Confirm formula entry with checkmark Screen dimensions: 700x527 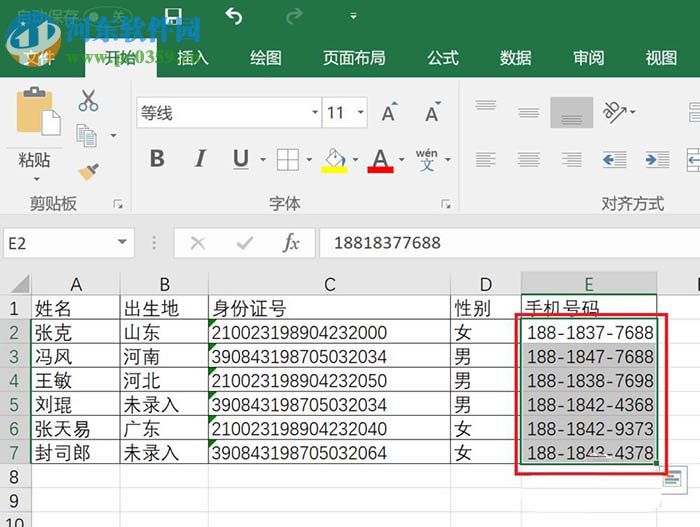pos(245,243)
